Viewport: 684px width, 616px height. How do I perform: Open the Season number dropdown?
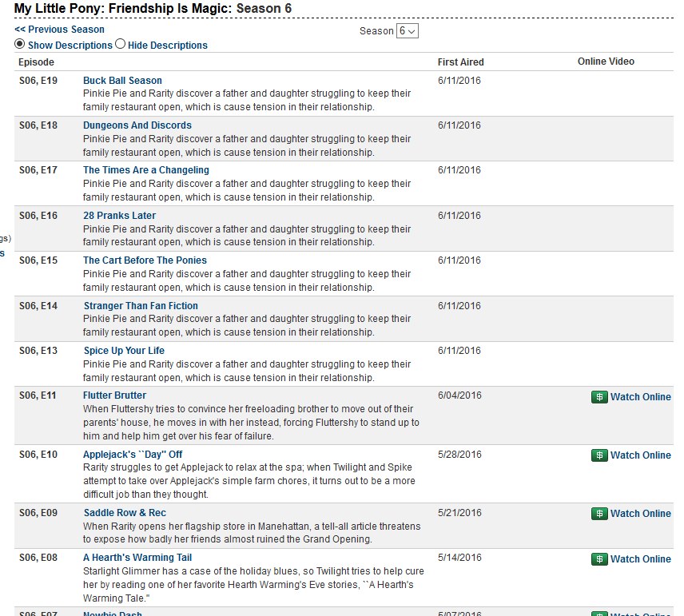click(x=407, y=31)
